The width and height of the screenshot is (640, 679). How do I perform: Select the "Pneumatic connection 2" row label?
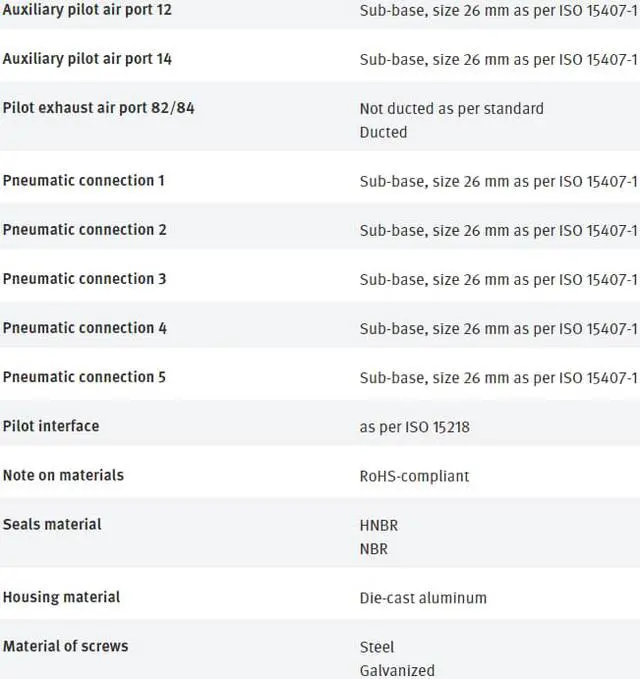pos(84,229)
